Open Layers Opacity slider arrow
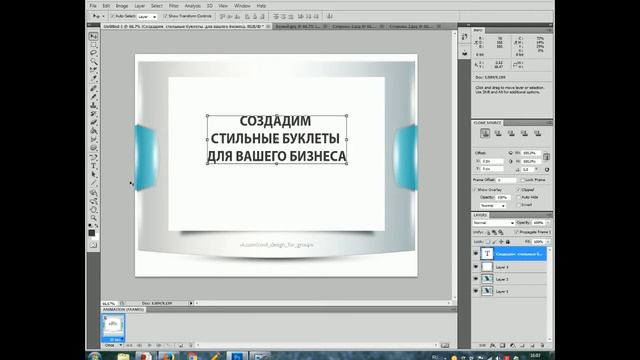The height and width of the screenshot is (360, 640). (x=548, y=223)
